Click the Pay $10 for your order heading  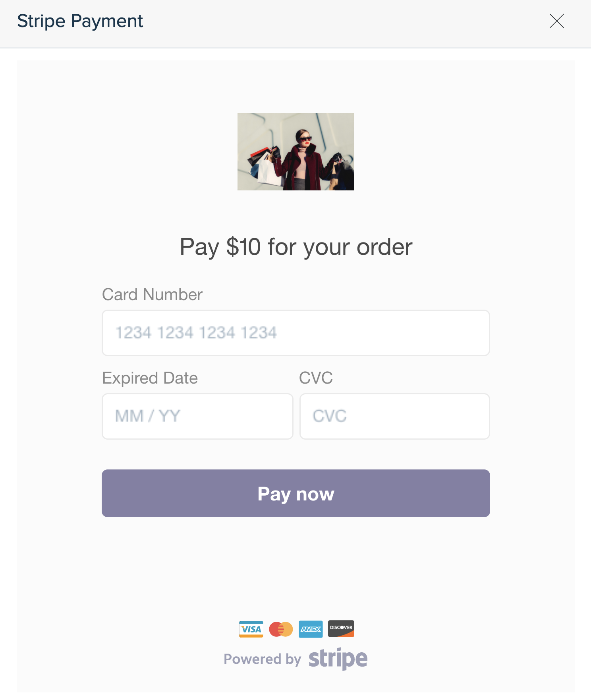[x=296, y=247]
